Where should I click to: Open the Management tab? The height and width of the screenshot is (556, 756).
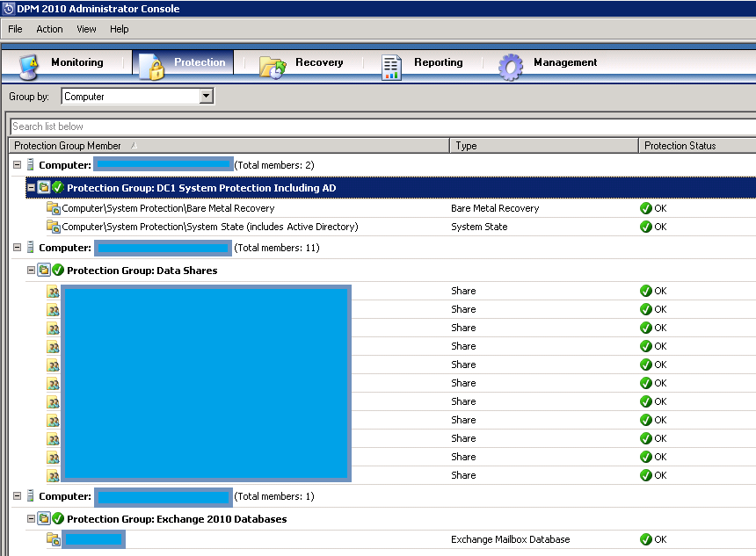tap(548, 64)
